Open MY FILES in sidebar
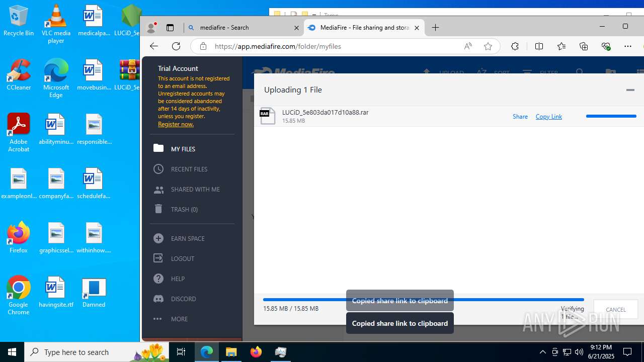Screen dimensions: 644x362 192,149
